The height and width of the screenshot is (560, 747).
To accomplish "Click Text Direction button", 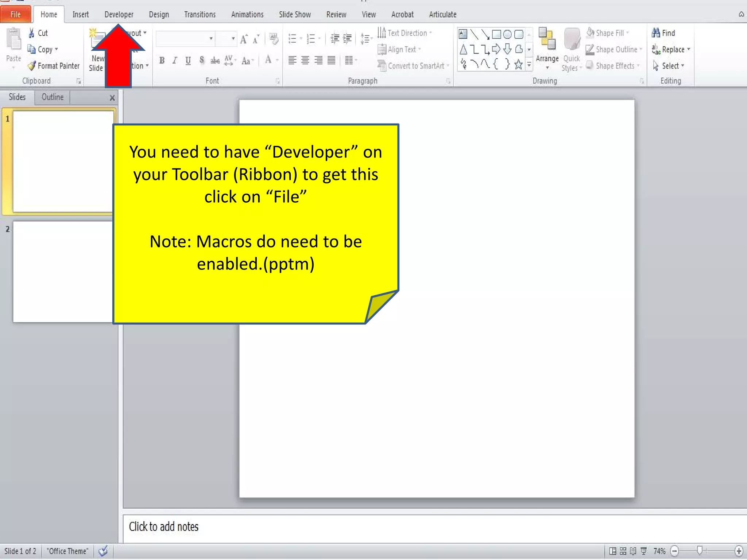I will pos(404,33).
